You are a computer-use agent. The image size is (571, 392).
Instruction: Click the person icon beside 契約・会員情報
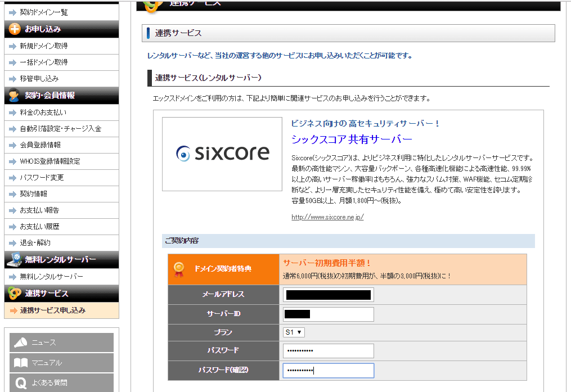click(x=14, y=96)
